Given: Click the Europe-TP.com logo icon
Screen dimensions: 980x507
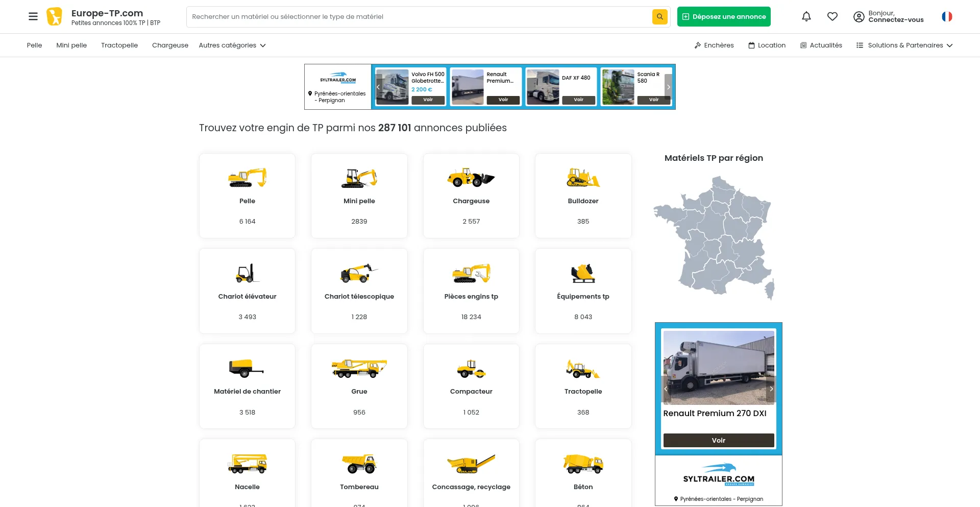Looking at the screenshot, I should click(x=54, y=16).
